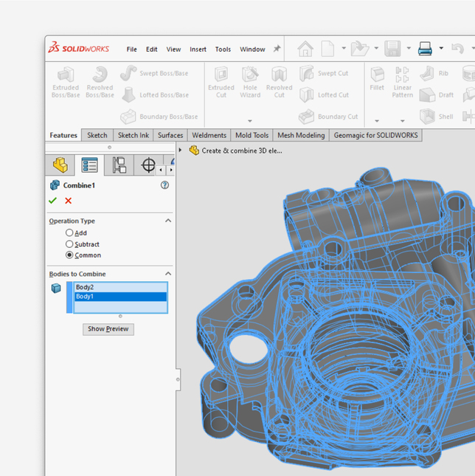The width and height of the screenshot is (475, 476).
Task: Select the Rib tool icon
Action: (x=427, y=73)
